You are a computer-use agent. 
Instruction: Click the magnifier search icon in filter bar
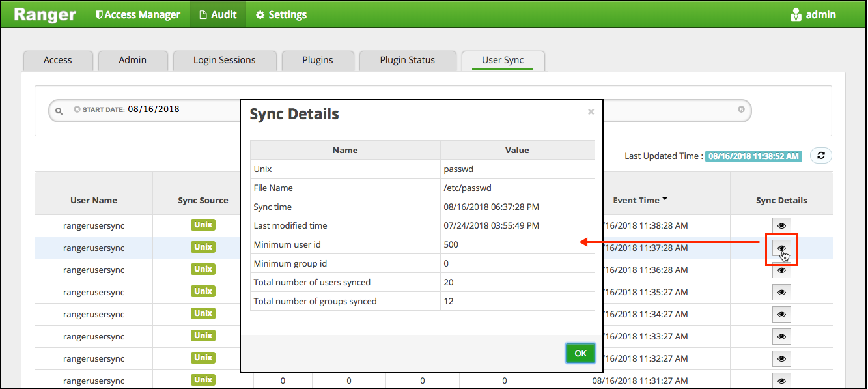coord(59,111)
